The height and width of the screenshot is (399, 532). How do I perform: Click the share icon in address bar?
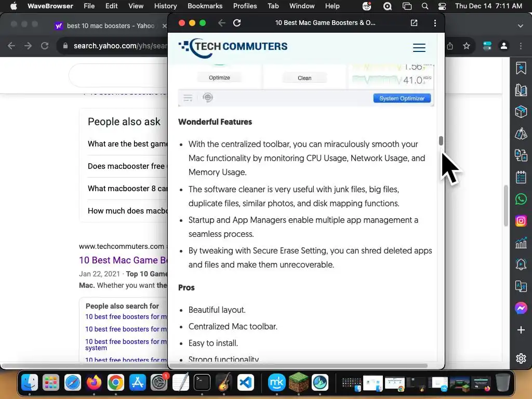point(450,46)
